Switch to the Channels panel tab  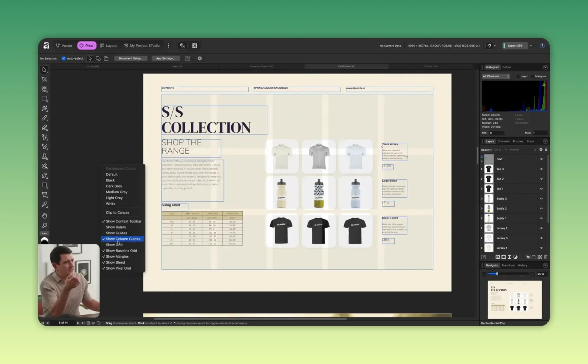coord(503,141)
